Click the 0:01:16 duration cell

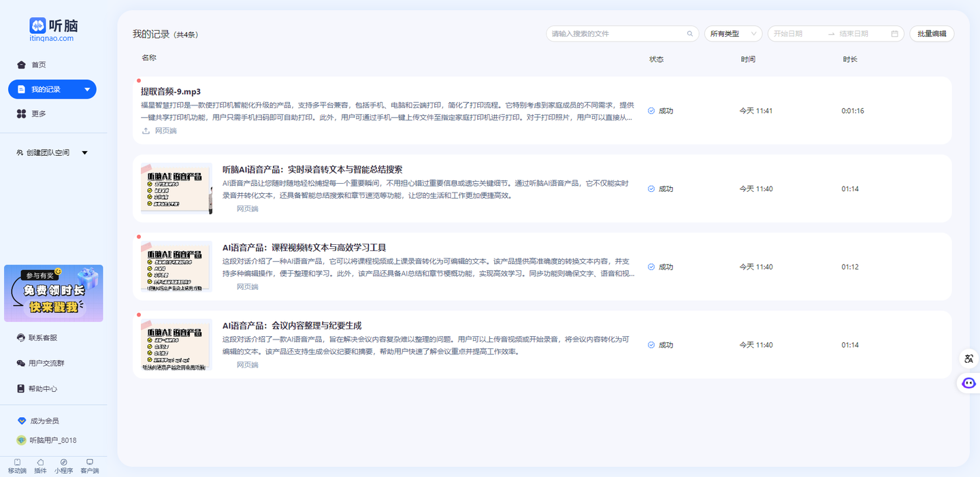(853, 110)
